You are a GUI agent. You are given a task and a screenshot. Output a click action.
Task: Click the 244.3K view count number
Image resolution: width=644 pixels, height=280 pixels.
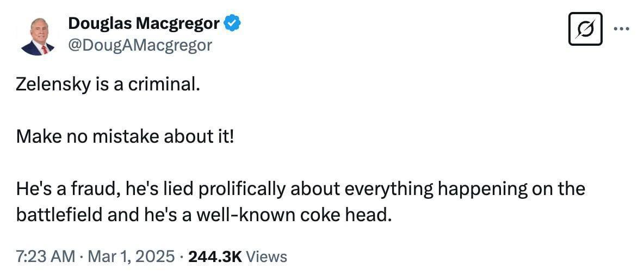pos(214,256)
